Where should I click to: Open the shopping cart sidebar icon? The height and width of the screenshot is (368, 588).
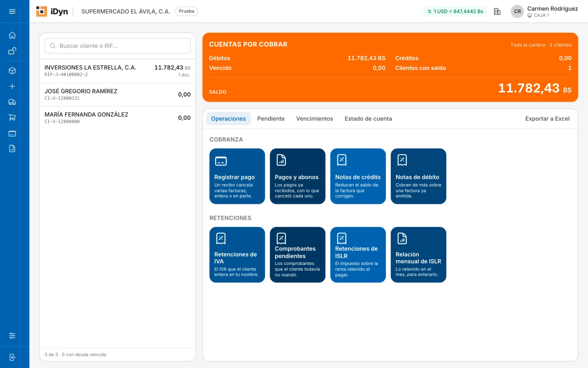[x=12, y=117]
